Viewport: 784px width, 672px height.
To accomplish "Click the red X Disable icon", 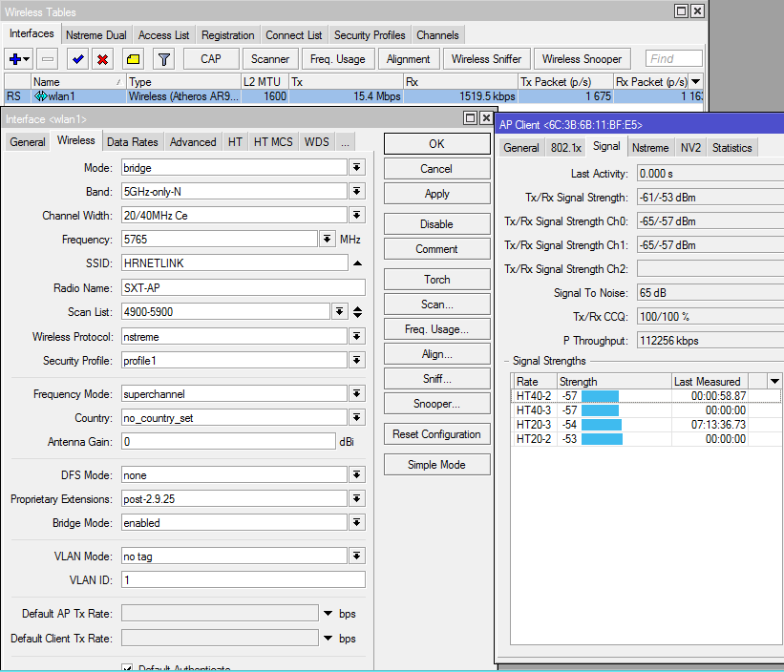I will point(102,59).
